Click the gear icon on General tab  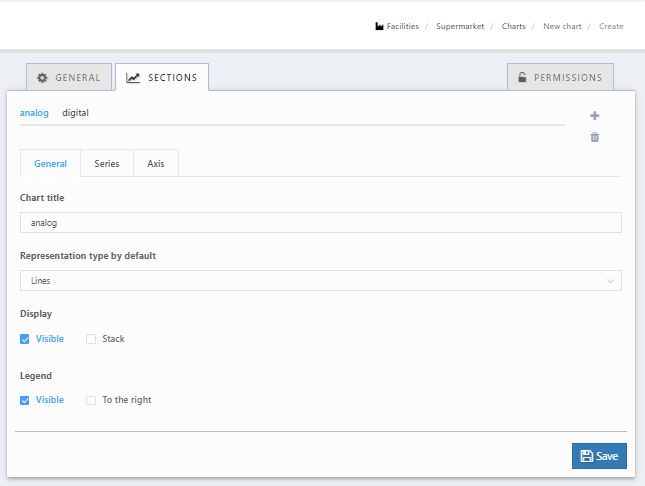42,78
